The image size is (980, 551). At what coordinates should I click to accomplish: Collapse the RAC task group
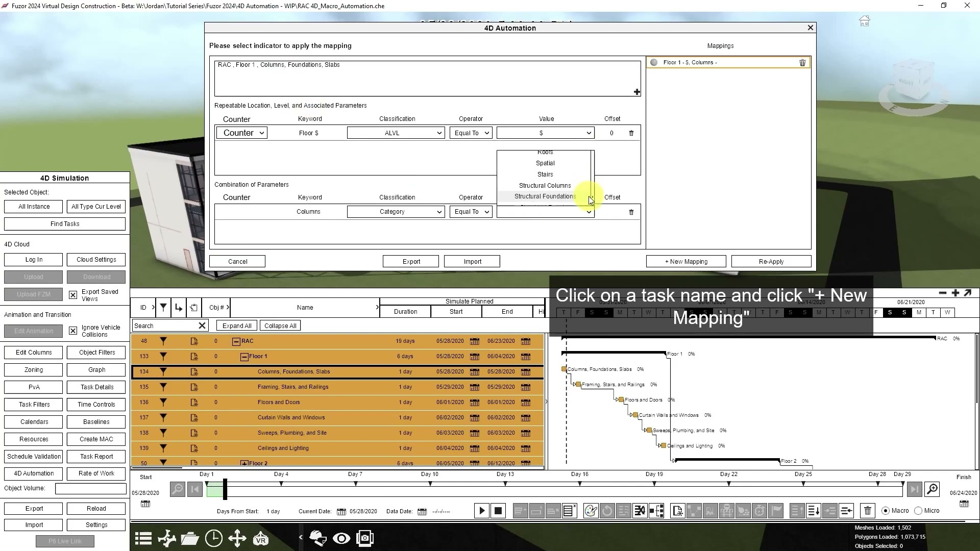tap(236, 341)
